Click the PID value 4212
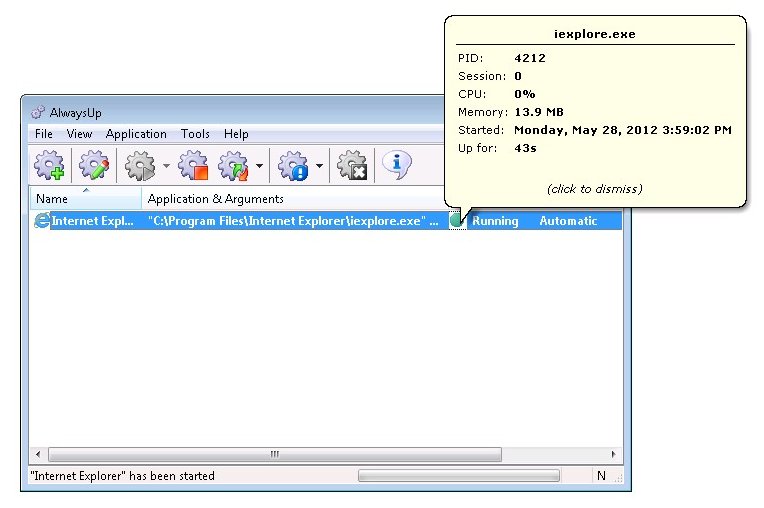Screen dimensions: 764x508 pos(530,58)
